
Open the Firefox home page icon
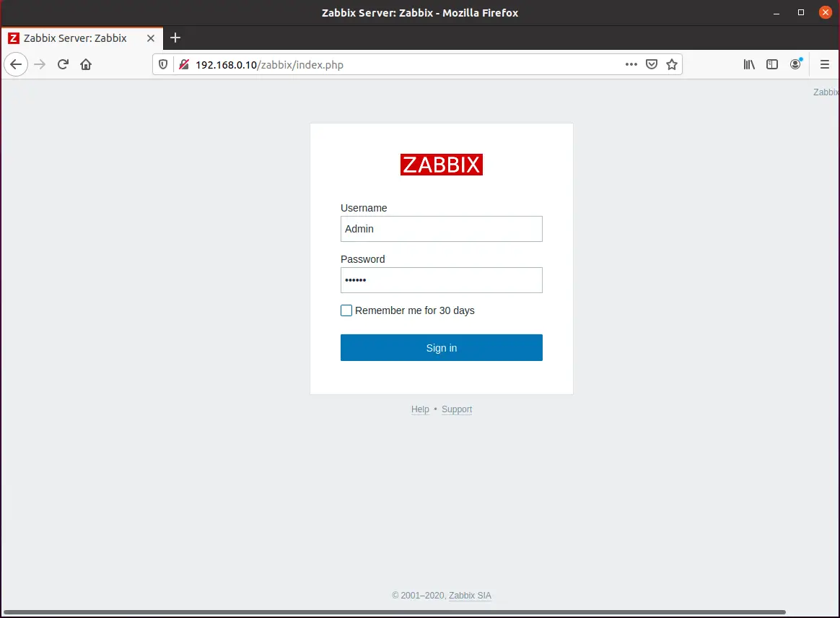click(x=86, y=65)
